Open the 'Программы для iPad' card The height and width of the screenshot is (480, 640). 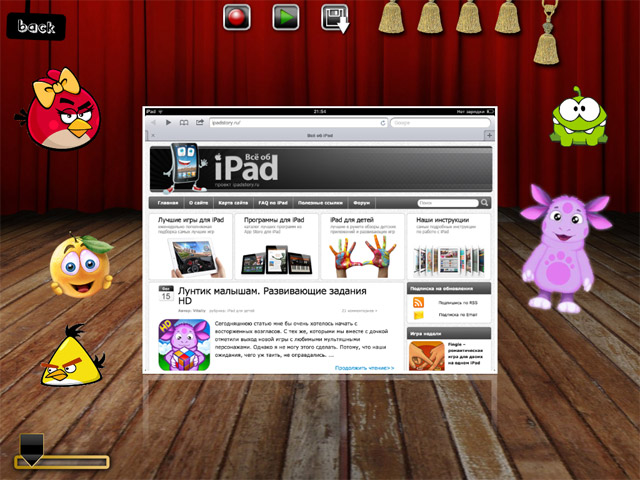click(x=276, y=247)
